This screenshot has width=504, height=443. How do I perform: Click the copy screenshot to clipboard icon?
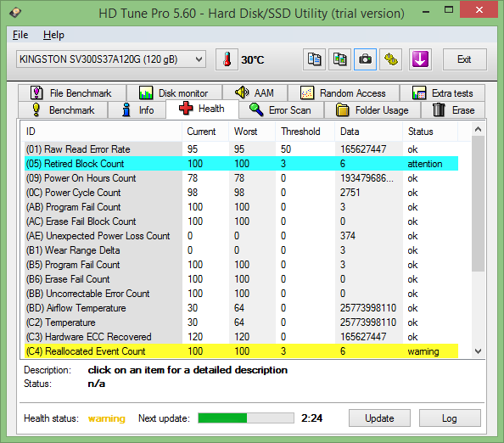tap(339, 59)
